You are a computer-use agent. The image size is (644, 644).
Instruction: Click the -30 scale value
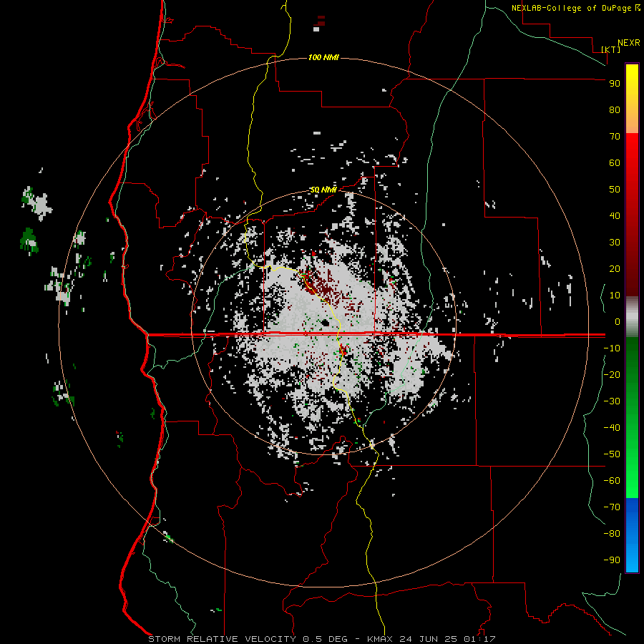(612, 401)
